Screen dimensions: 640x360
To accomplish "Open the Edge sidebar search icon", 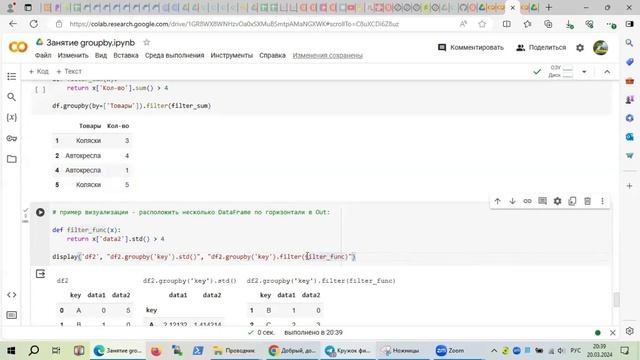I will tap(629, 42).
